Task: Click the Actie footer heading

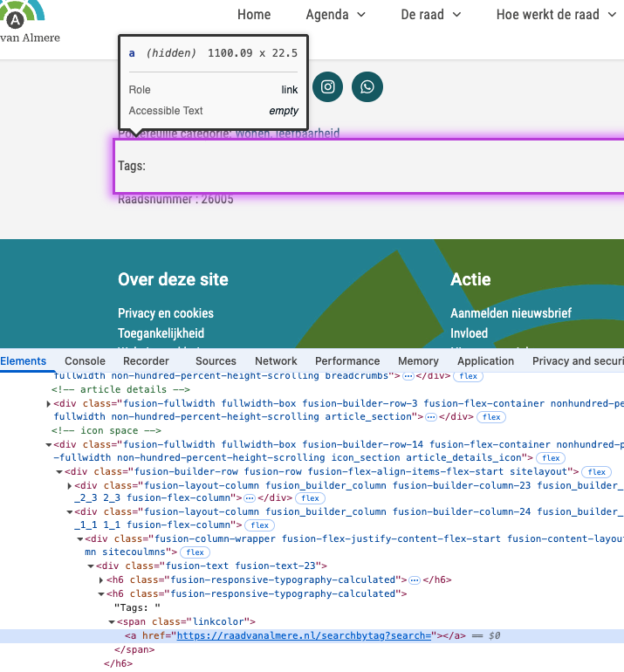Action: (x=470, y=279)
